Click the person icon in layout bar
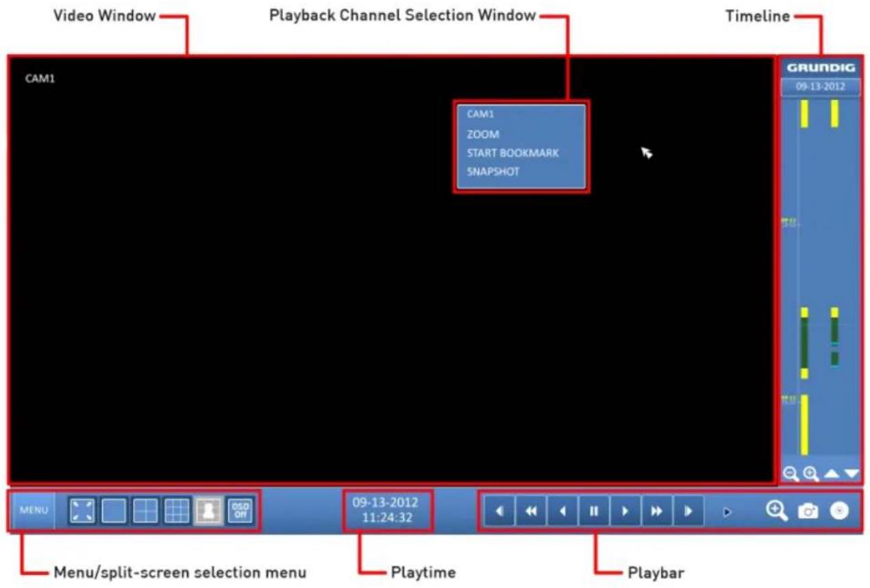 tap(208, 511)
